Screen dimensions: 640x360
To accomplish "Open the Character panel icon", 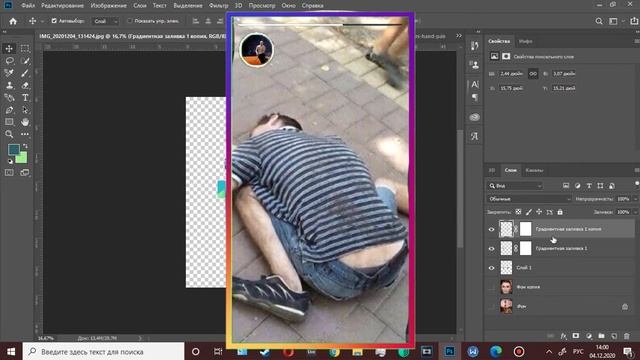I will 475,84.
